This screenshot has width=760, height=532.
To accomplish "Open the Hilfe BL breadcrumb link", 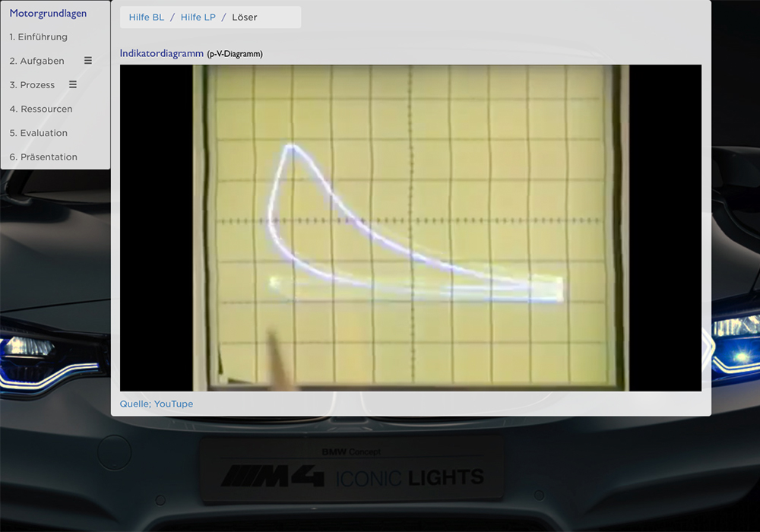I will [x=147, y=17].
